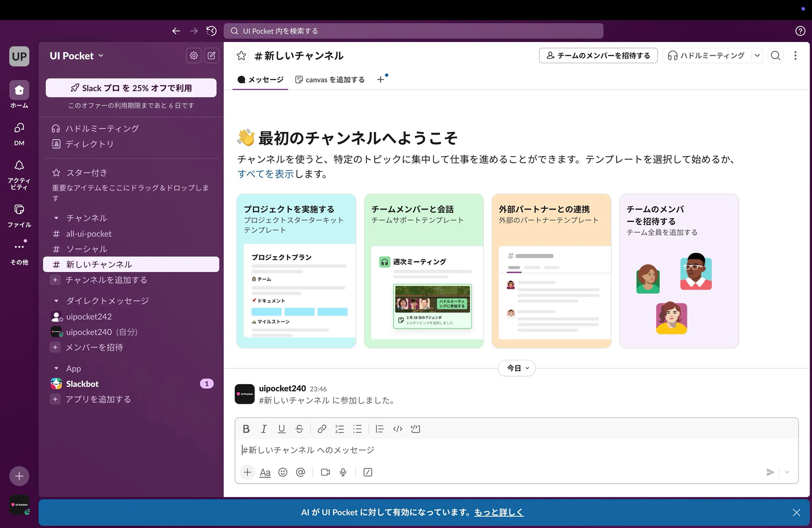Focus the UI Pocket search field
This screenshot has width=812, height=528.
pyautogui.click(x=414, y=31)
